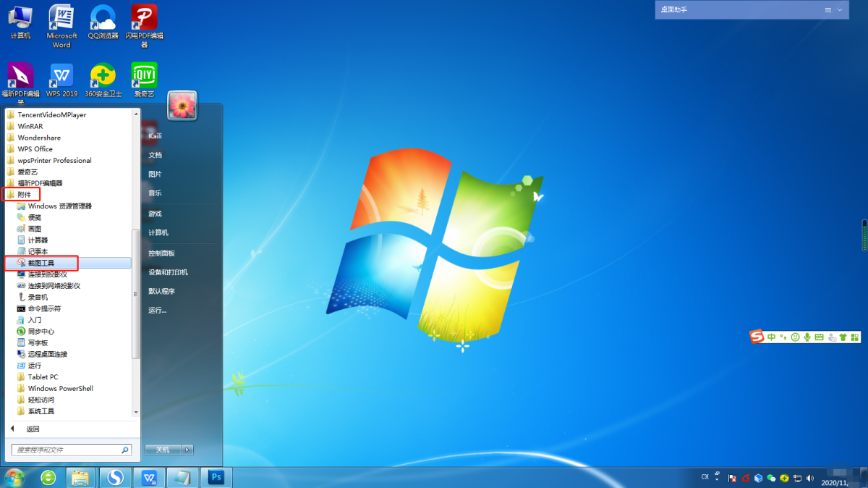This screenshot has height=488, width=868.
Task: Click the Photoshop icon in the taskbar
Action: point(216,477)
